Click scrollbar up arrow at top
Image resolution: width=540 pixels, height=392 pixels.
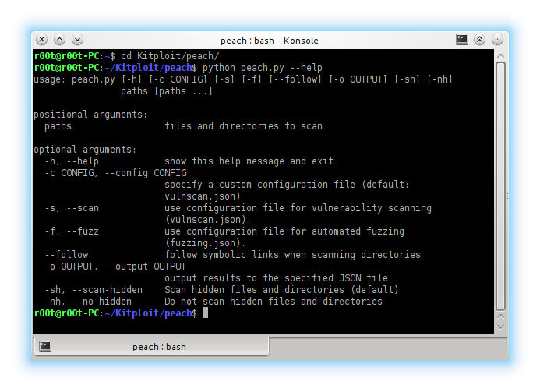501,56
